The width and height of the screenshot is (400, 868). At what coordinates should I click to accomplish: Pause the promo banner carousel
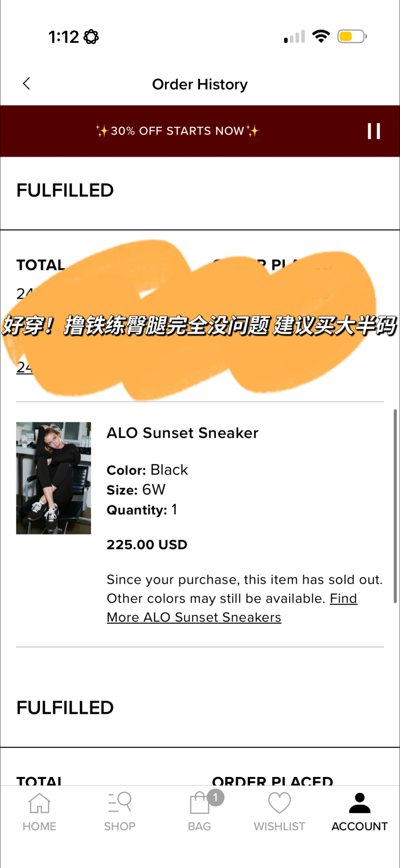coord(374,131)
